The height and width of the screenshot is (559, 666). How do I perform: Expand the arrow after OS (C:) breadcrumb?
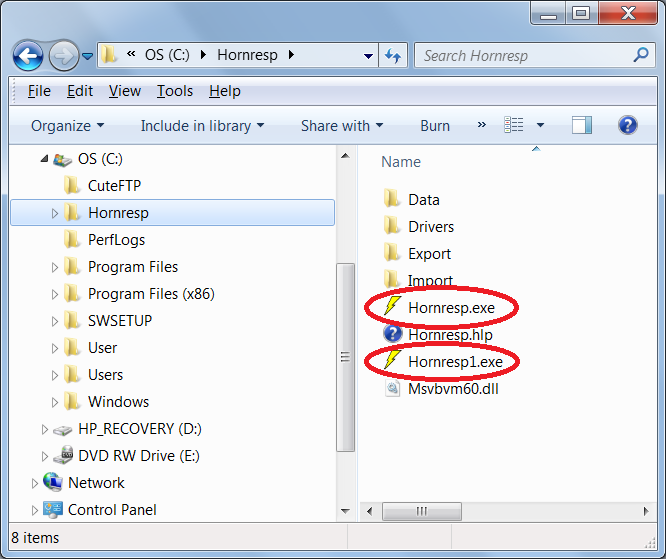pos(203,55)
